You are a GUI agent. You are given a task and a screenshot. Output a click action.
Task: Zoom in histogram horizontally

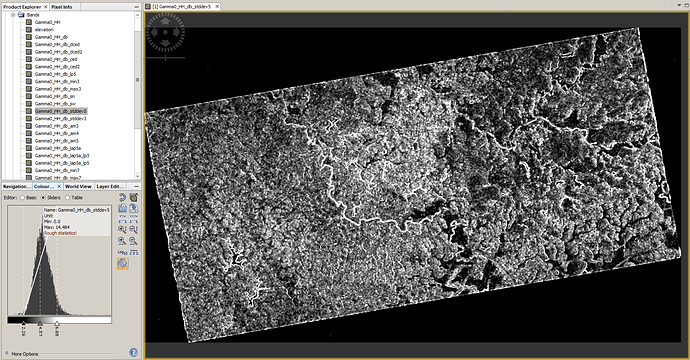pyautogui.click(x=122, y=241)
